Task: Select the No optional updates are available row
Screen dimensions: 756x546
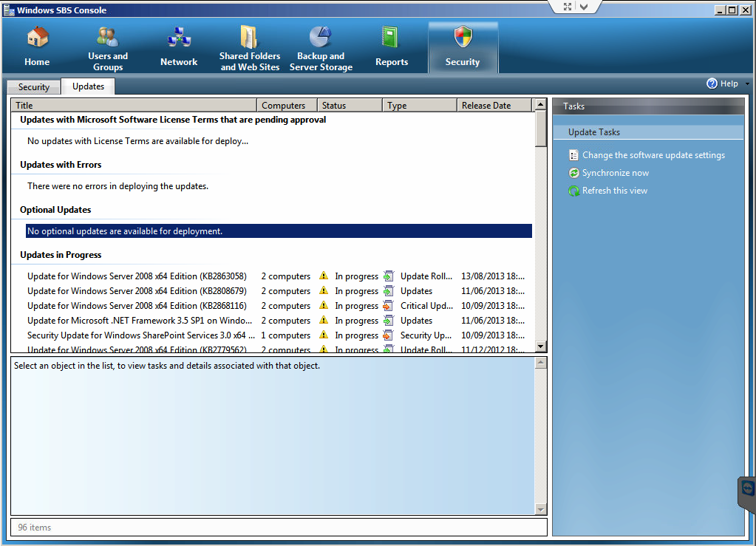Action: click(279, 231)
